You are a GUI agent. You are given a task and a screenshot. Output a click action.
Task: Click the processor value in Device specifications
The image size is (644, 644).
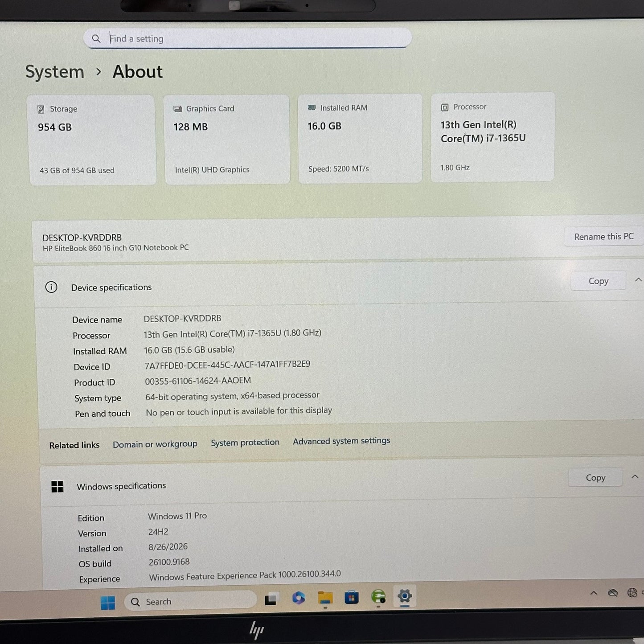(232, 334)
